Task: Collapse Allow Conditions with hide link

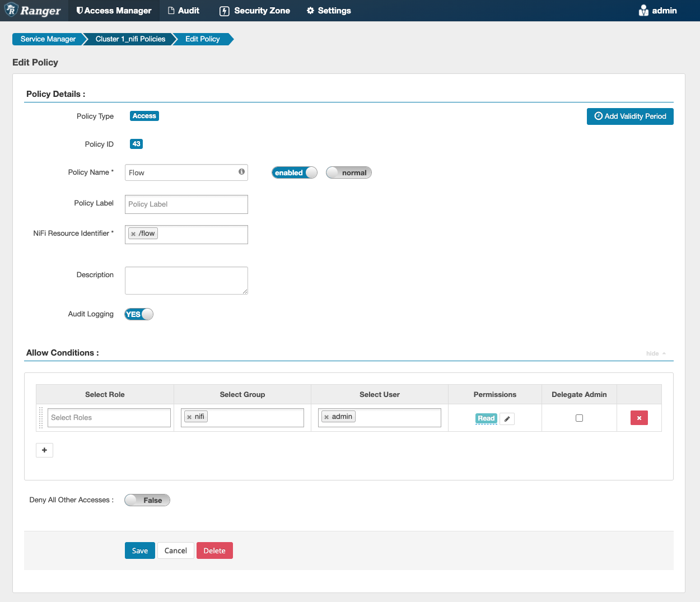Action: coord(655,353)
